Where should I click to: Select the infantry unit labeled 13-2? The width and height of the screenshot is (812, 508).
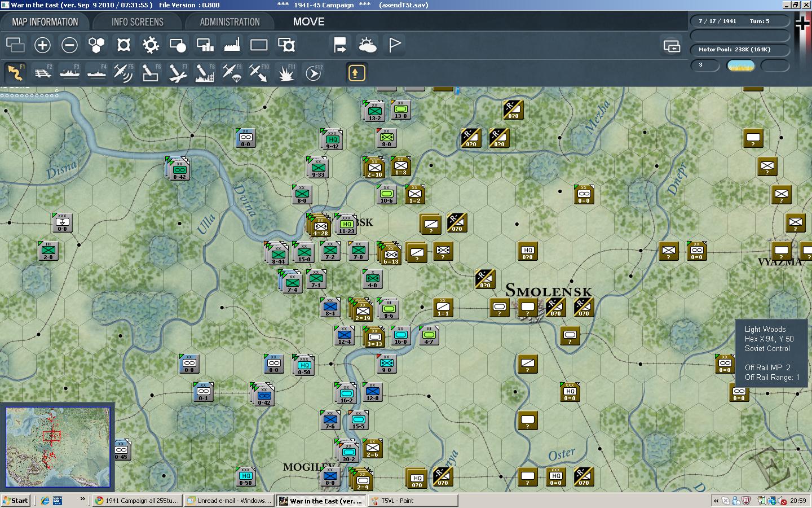pyautogui.click(x=374, y=111)
